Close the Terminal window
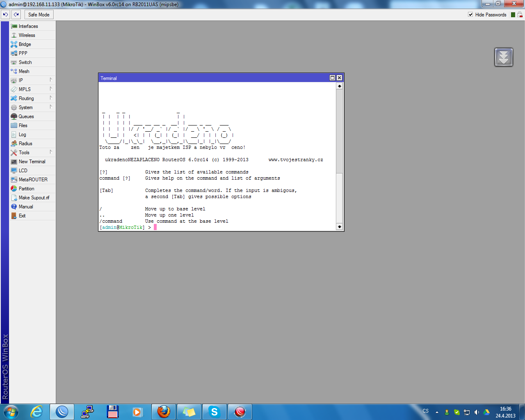This screenshot has width=525, height=420. coord(339,78)
